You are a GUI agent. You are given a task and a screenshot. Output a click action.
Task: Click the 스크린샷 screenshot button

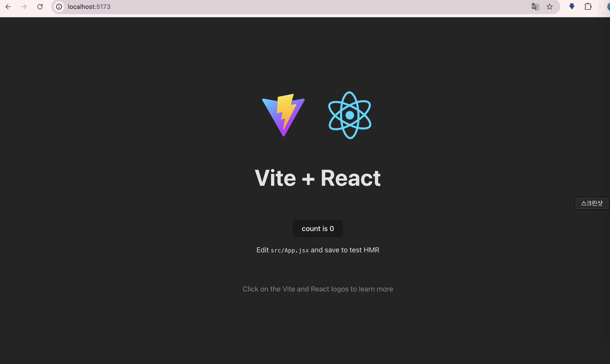point(592,203)
